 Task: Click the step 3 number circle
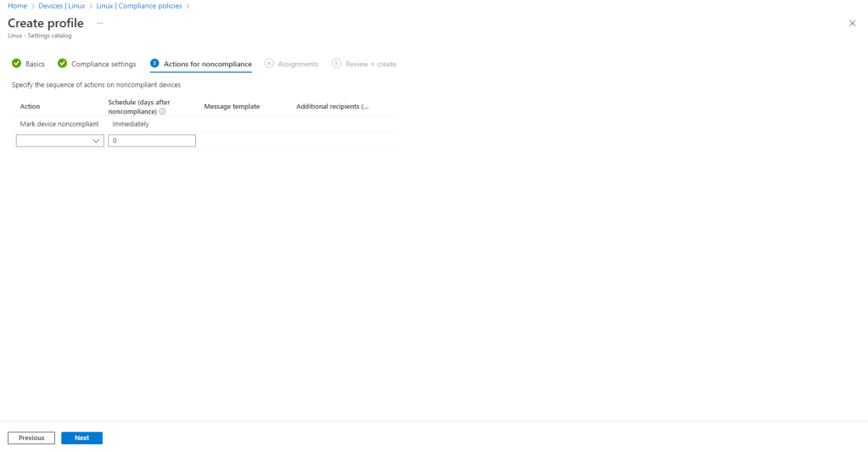pos(154,64)
